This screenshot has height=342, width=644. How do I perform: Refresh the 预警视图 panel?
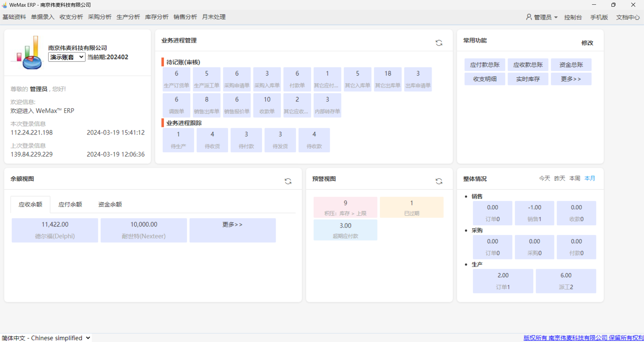tap(439, 181)
